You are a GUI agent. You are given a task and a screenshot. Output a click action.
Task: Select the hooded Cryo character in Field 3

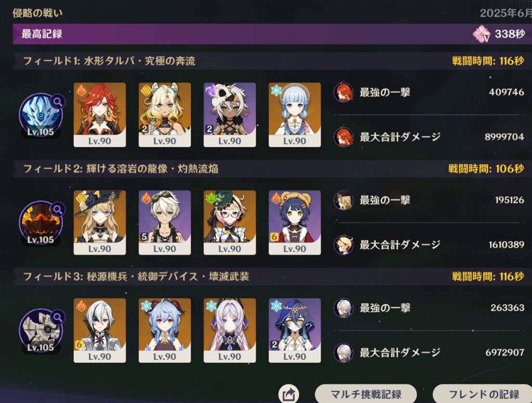(x=295, y=330)
